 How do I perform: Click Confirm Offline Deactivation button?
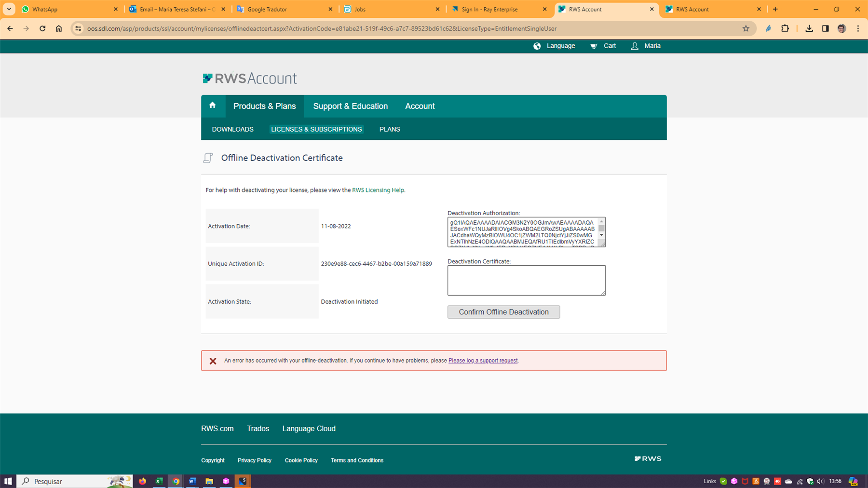click(503, 312)
